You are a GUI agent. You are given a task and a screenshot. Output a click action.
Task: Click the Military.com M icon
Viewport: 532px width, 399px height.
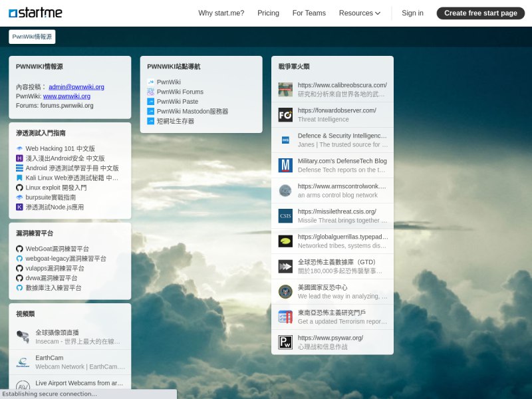click(285, 165)
